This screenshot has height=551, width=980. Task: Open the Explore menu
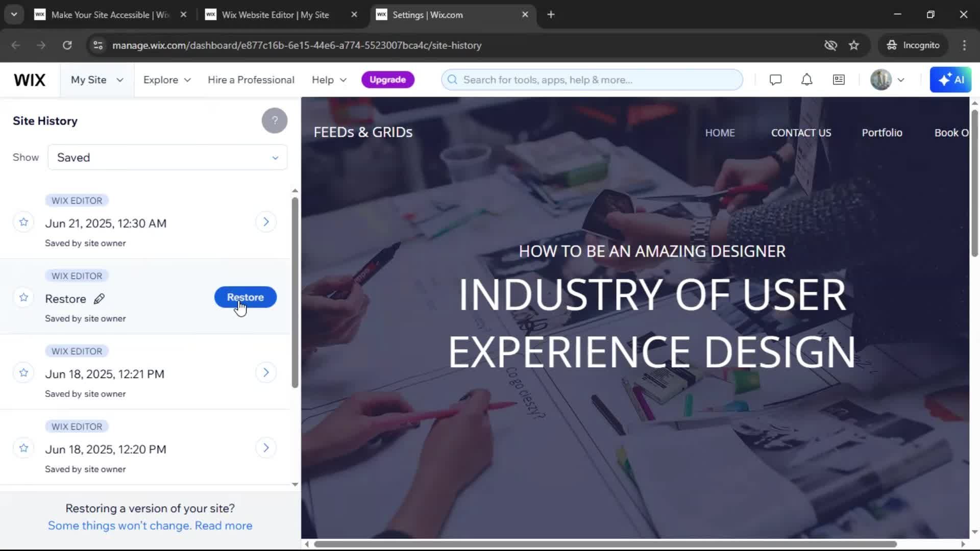pos(167,80)
